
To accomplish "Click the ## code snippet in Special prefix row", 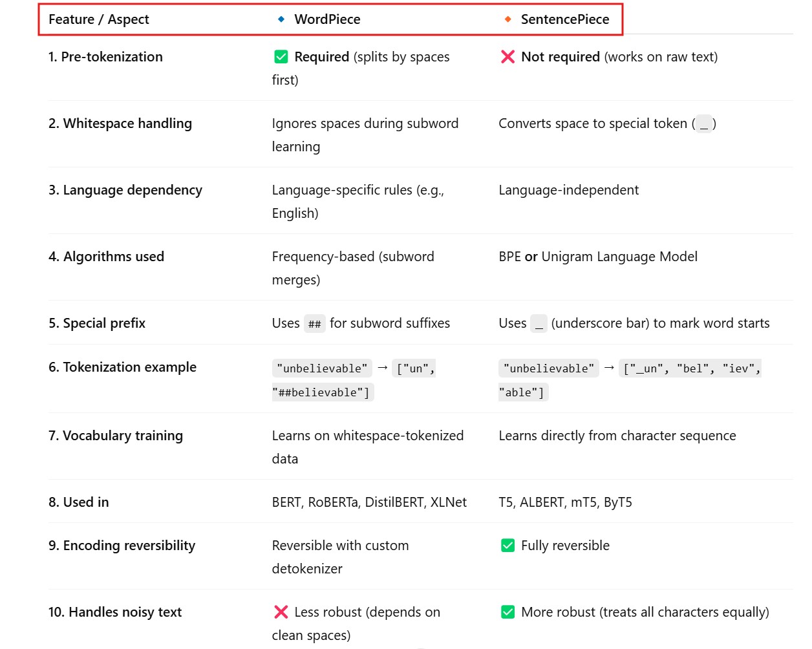I will [x=315, y=324].
